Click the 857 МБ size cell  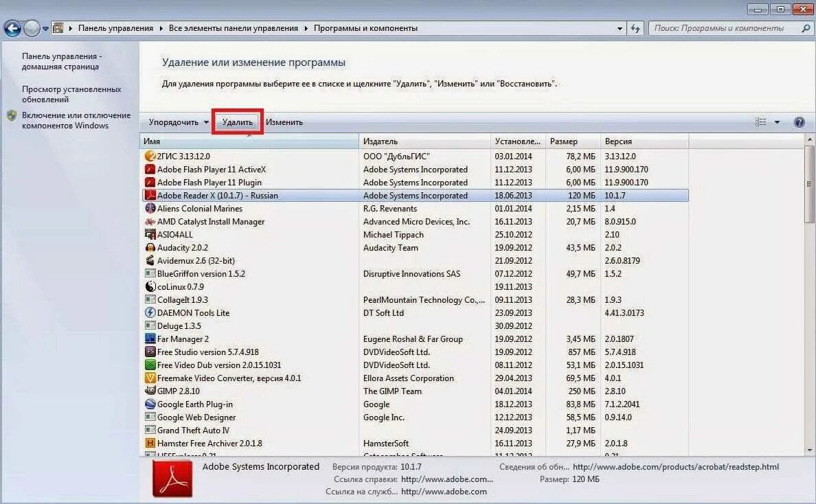[581, 352]
